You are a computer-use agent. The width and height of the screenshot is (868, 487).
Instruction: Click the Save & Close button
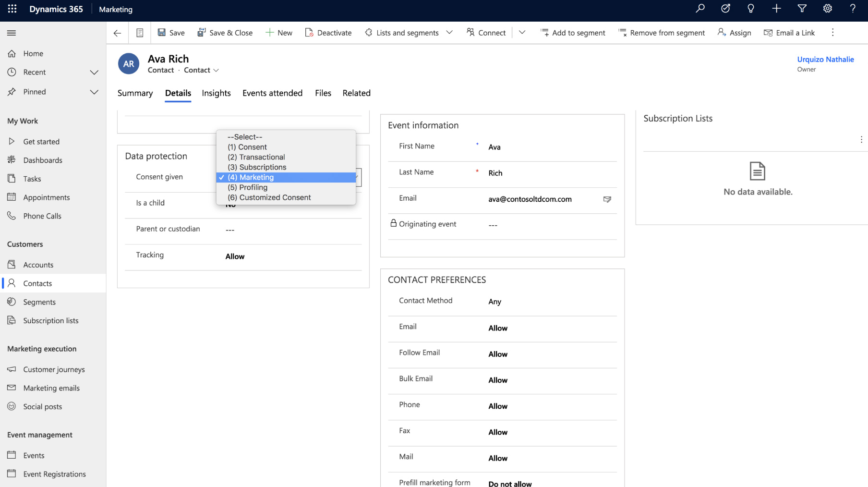[225, 33]
